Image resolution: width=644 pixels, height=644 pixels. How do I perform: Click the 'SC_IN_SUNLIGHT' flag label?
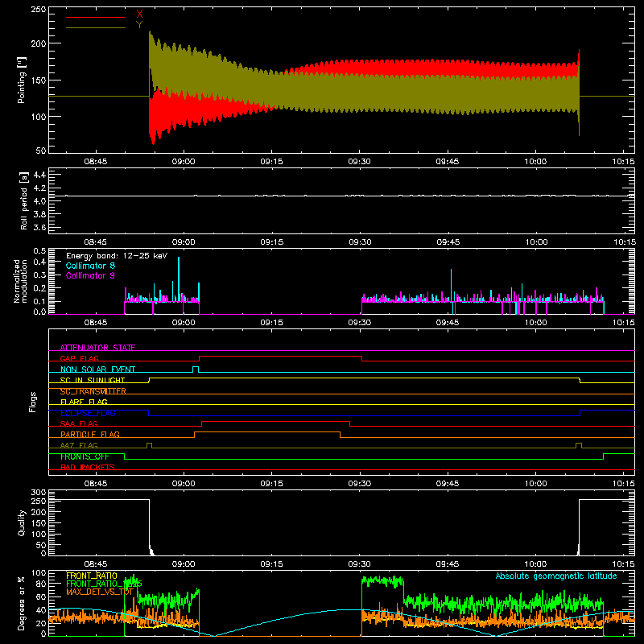click(93, 380)
